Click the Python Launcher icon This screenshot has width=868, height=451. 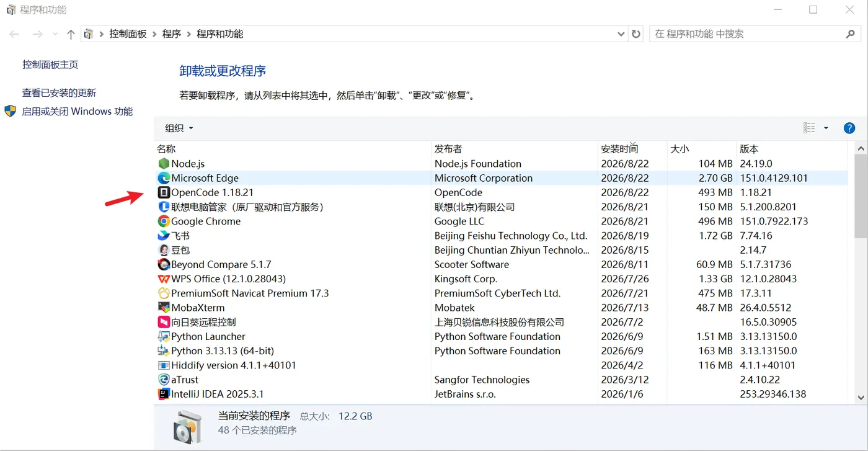coord(164,336)
